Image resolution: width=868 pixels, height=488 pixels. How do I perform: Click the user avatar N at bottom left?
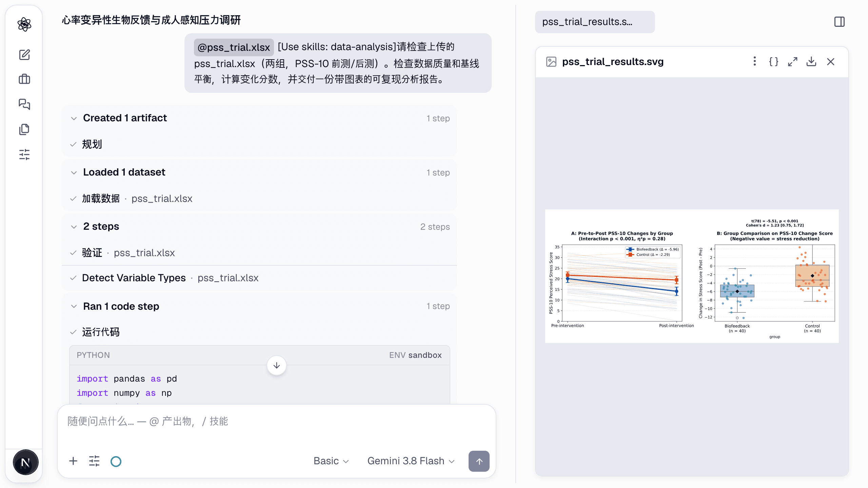(25, 463)
